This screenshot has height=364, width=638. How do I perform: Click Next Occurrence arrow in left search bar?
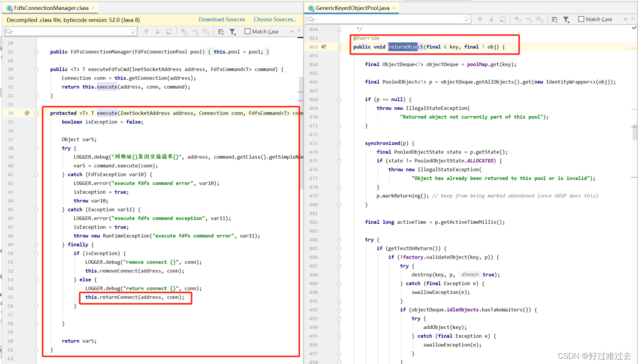coord(157,31)
